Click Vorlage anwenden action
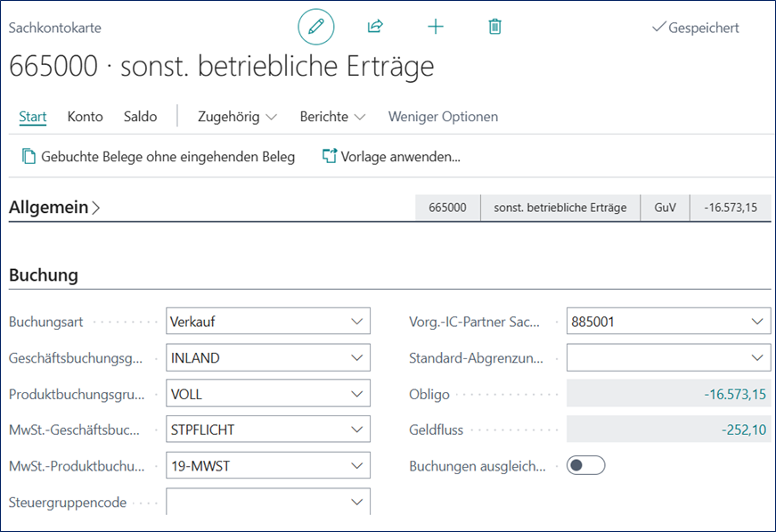776x532 pixels. [x=391, y=157]
